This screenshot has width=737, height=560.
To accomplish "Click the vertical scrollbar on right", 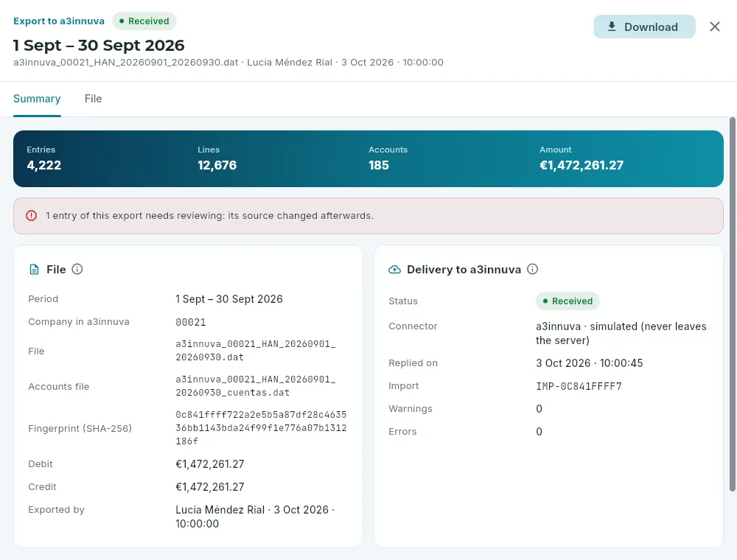I will coord(732,304).
